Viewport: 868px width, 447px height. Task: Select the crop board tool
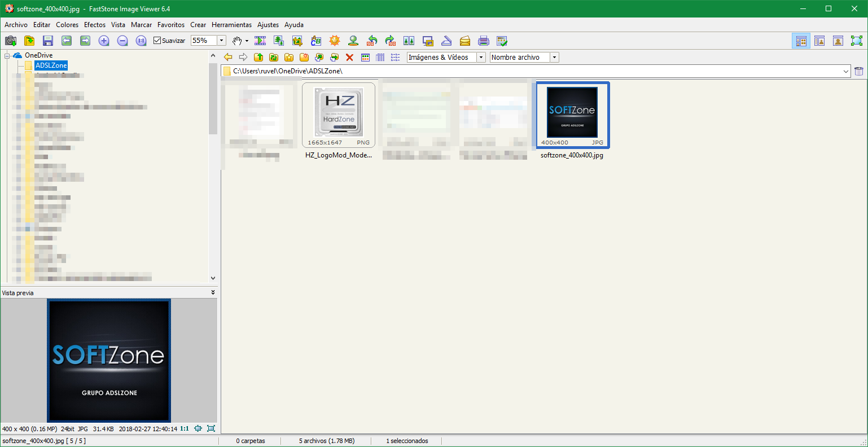click(x=297, y=40)
